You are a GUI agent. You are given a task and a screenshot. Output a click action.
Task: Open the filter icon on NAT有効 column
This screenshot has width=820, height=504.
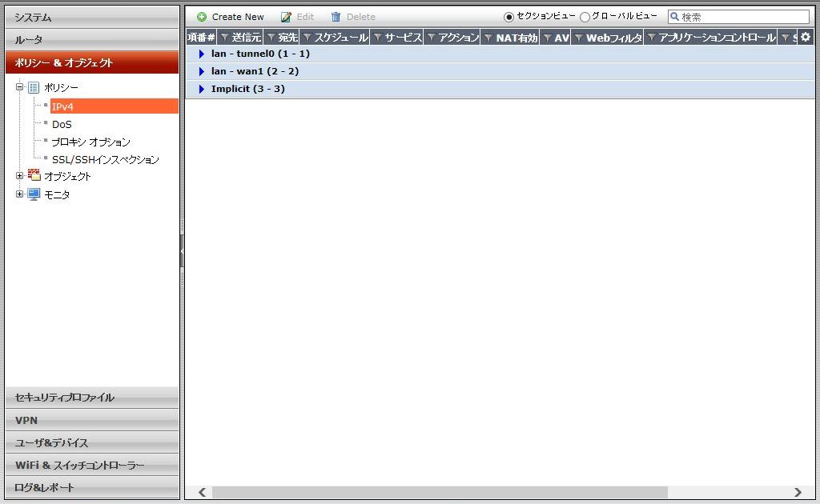[x=488, y=37]
